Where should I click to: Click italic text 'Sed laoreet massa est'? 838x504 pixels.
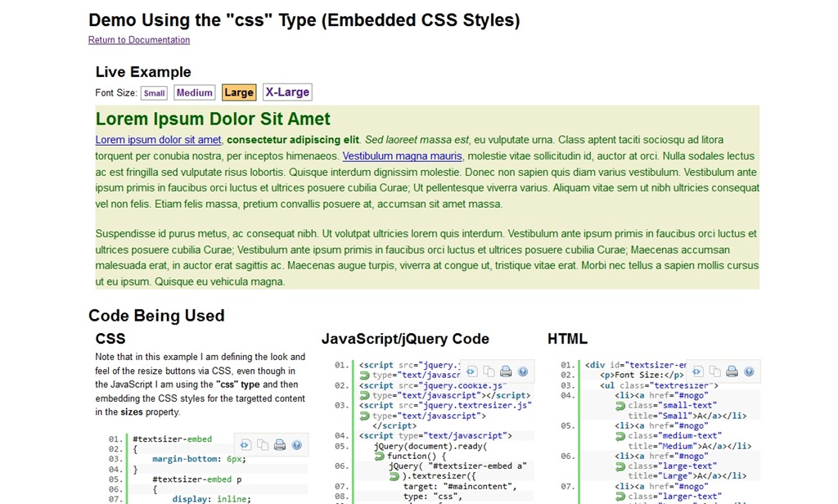click(x=417, y=139)
